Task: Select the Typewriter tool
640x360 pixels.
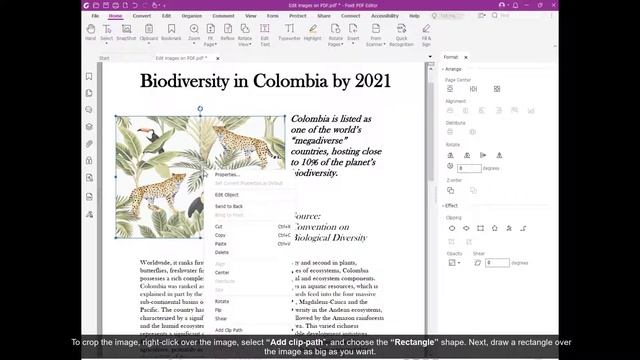Action: (289, 32)
